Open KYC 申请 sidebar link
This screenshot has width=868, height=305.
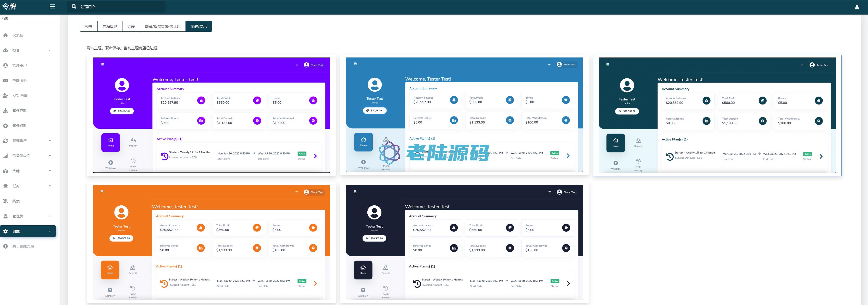pos(20,96)
